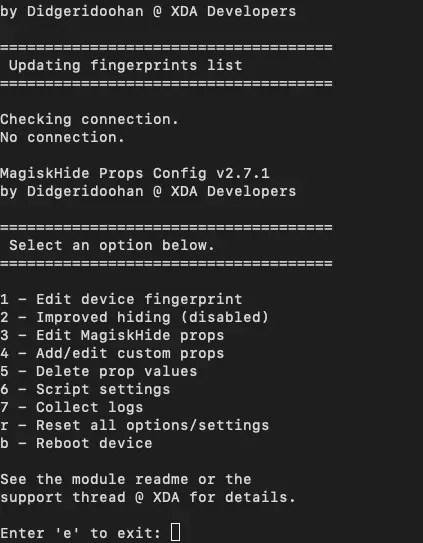Image resolution: width=423 pixels, height=543 pixels.
Task: Select the "b - Reboot device" entry
Action: (76, 444)
